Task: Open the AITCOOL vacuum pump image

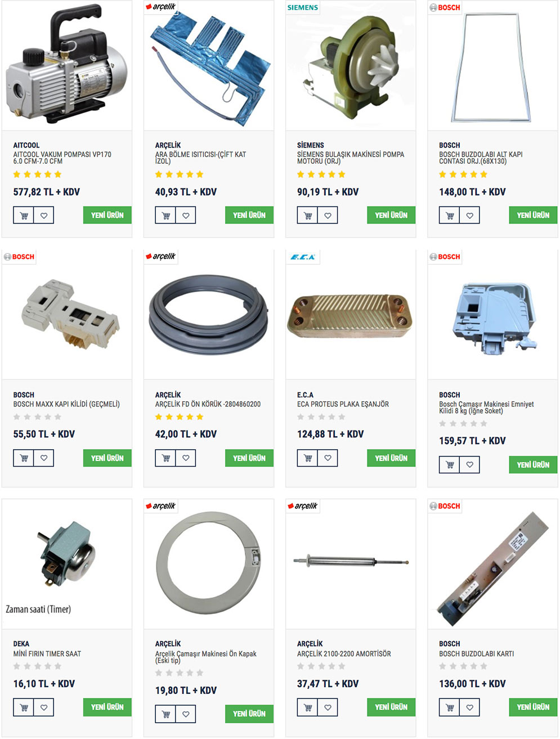Action: coord(67,66)
